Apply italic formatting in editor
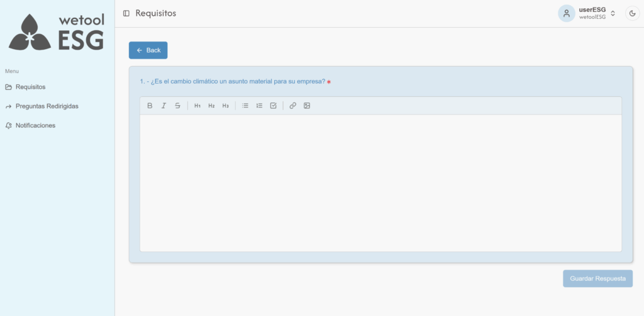Image resolution: width=644 pixels, height=316 pixels. click(x=164, y=106)
